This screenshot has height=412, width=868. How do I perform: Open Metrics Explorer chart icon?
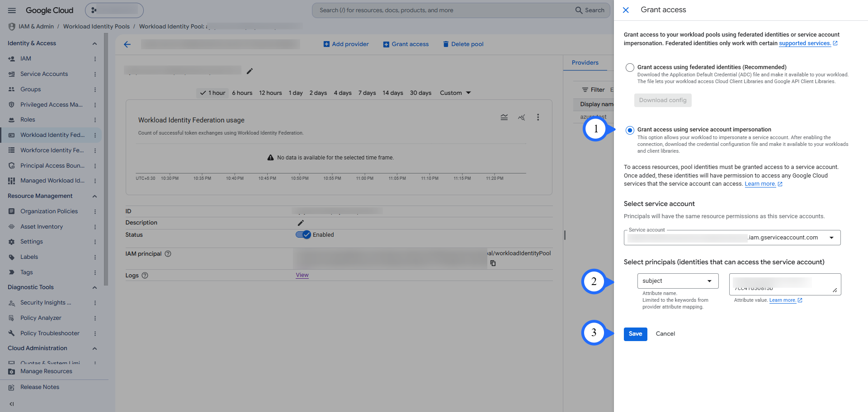click(x=521, y=117)
